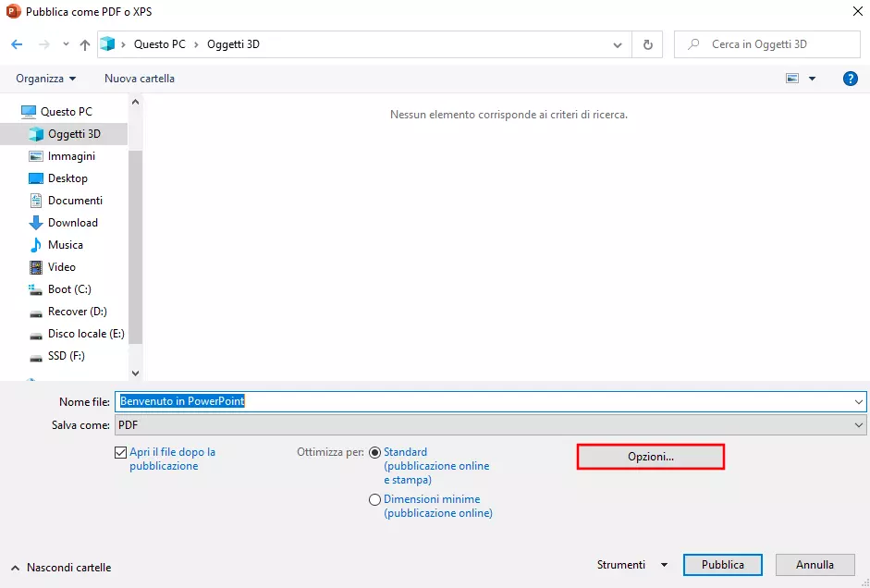Open the Strumenti dropdown menu
Image resolution: width=870 pixels, height=588 pixels.
click(632, 565)
